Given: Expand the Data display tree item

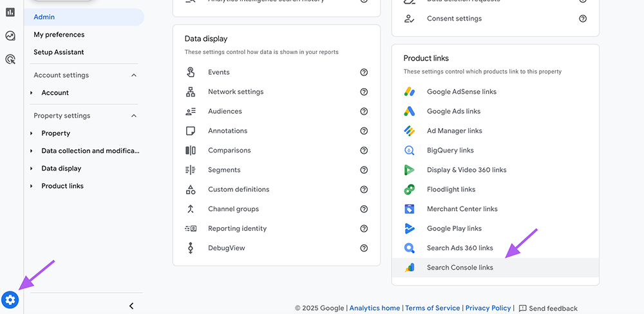Looking at the screenshot, I should tap(31, 169).
